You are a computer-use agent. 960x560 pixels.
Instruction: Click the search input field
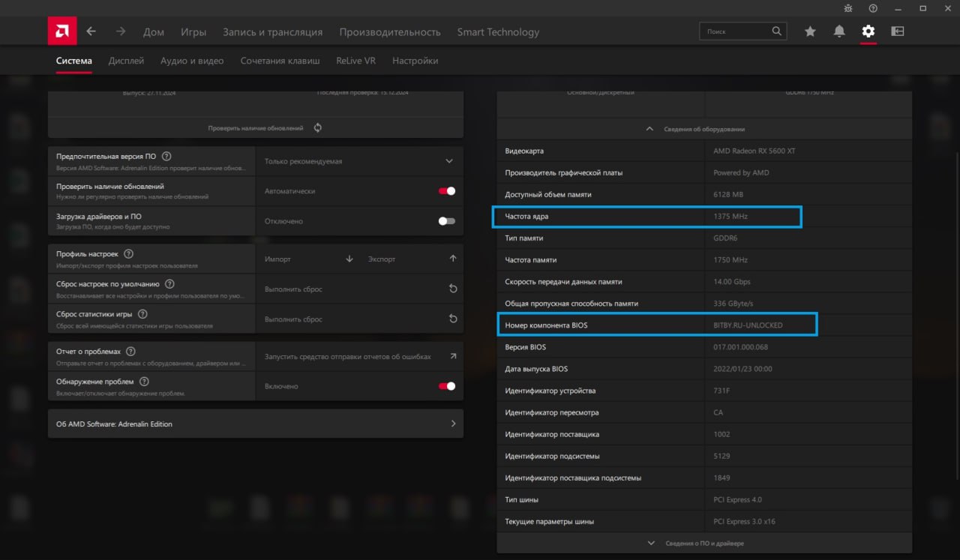coord(735,31)
